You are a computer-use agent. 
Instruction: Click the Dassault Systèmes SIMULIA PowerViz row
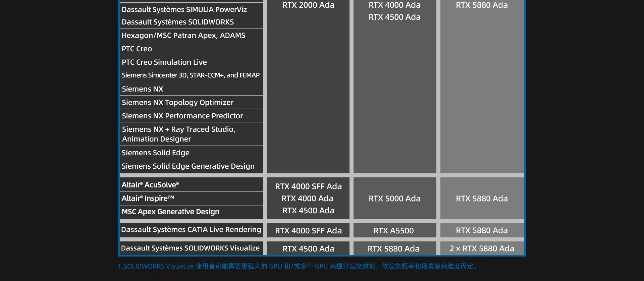click(x=184, y=9)
